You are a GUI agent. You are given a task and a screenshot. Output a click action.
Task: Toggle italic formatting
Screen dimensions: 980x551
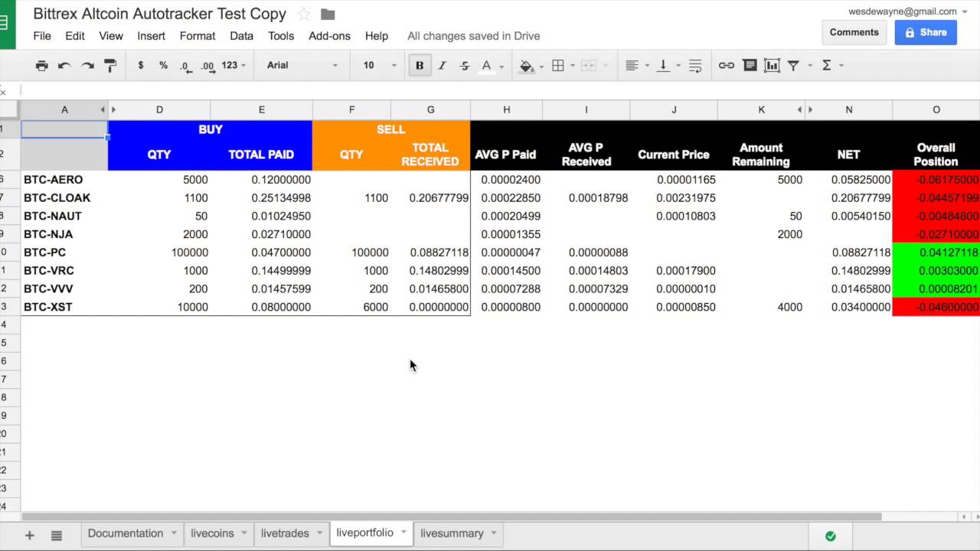click(442, 66)
